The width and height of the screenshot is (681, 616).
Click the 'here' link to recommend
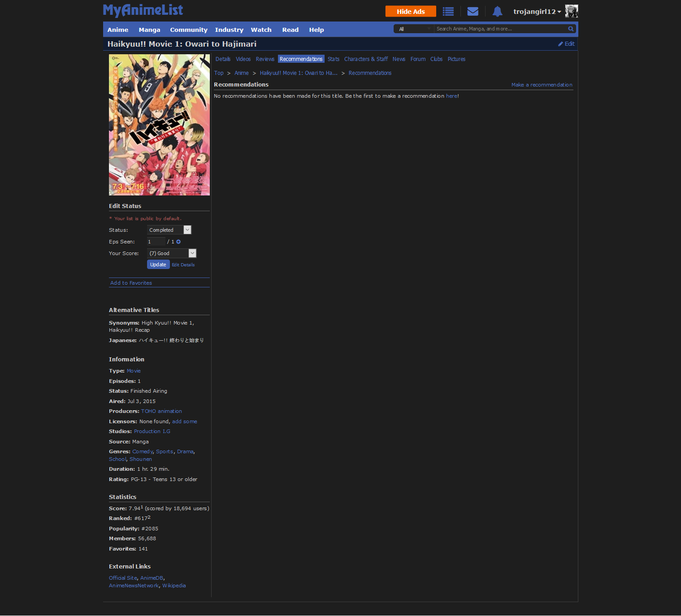451,96
